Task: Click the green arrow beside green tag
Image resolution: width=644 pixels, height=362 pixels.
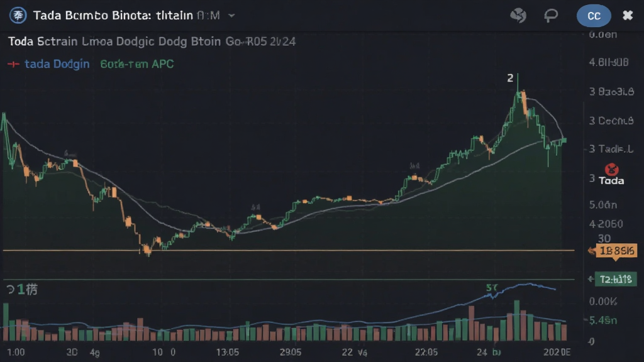Action: click(x=591, y=280)
